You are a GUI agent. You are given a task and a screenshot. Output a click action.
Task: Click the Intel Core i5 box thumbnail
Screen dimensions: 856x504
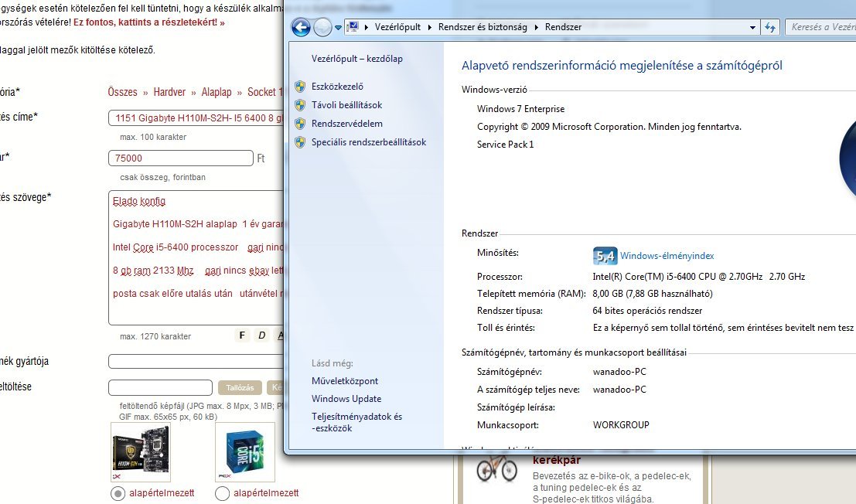(245, 452)
